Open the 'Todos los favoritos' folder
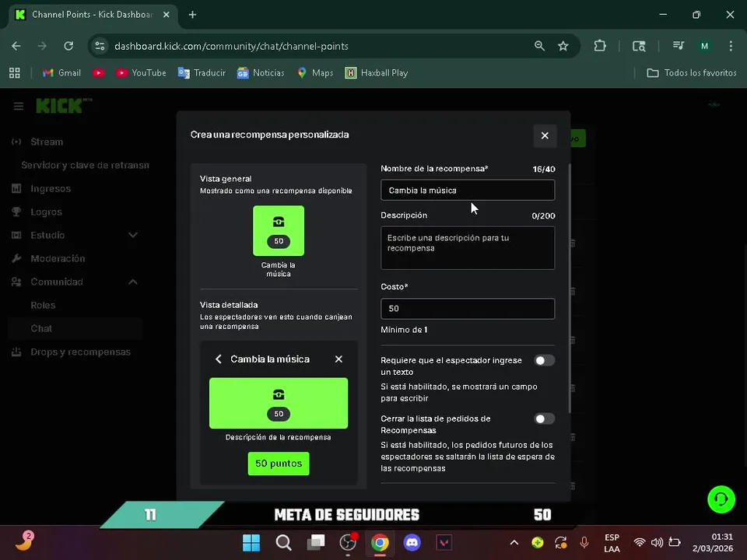The width and height of the screenshot is (747, 560). (x=691, y=73)
